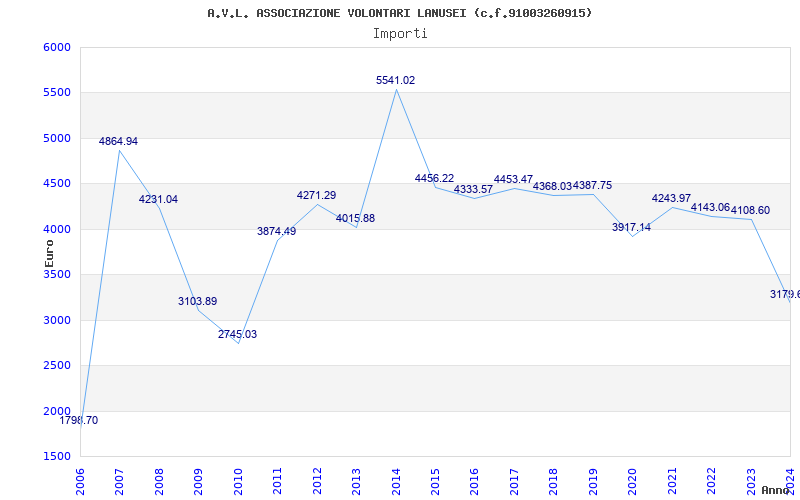Screen dimensions: 800x500
Task: Click the Y-axis tick label 4500
Action: tap(57, 184)
